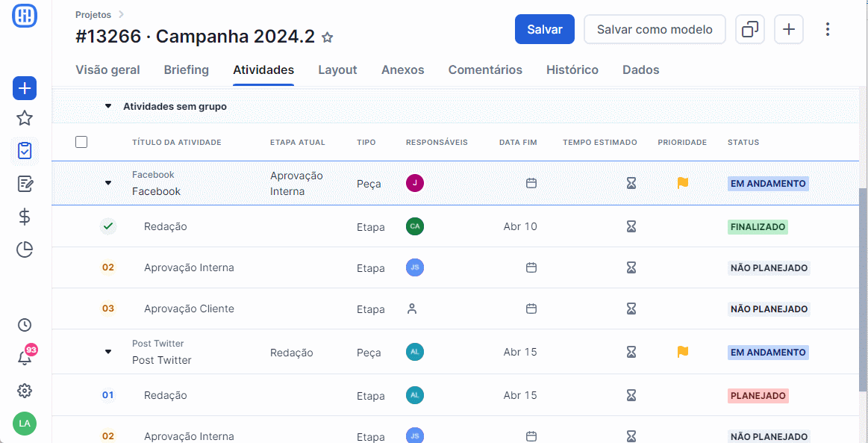868x443 pixels.
Task: Favorite the project with title star
Action: tap(328, 37)
